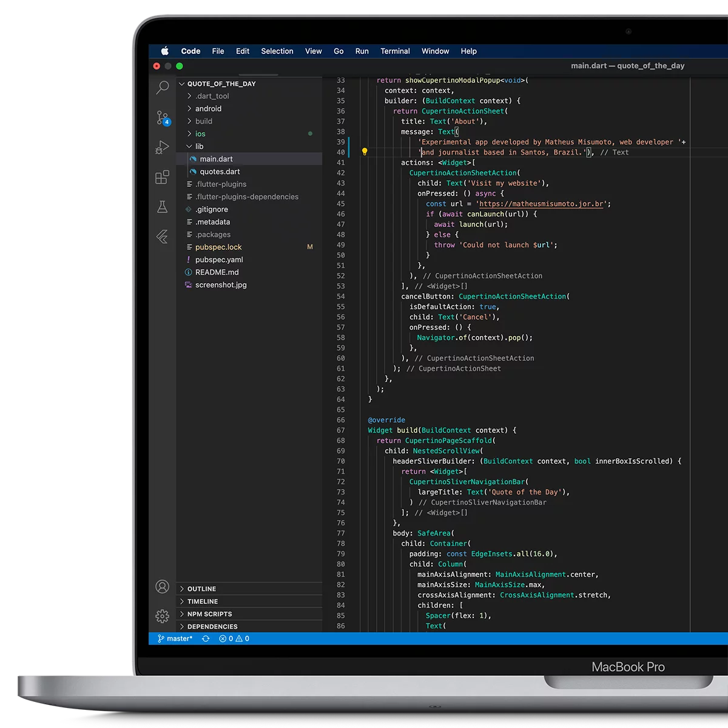Open the Window menu
728x728 pixels.
[x=436, y=51]
